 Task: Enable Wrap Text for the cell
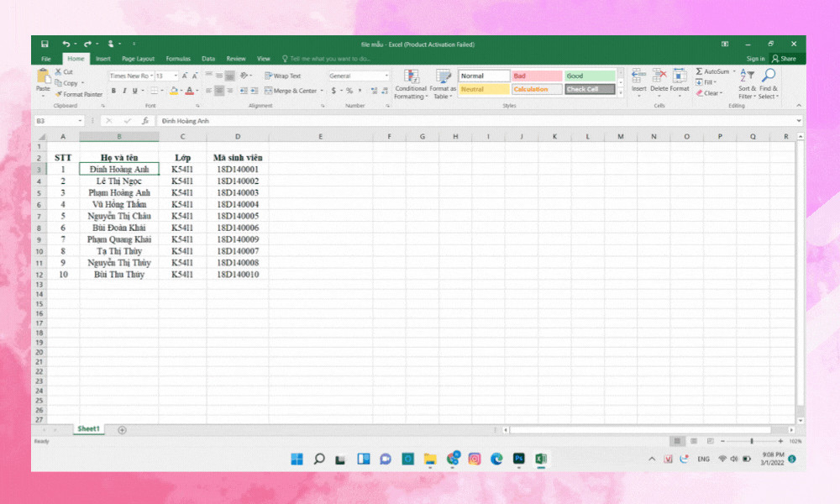click(283, 76)
